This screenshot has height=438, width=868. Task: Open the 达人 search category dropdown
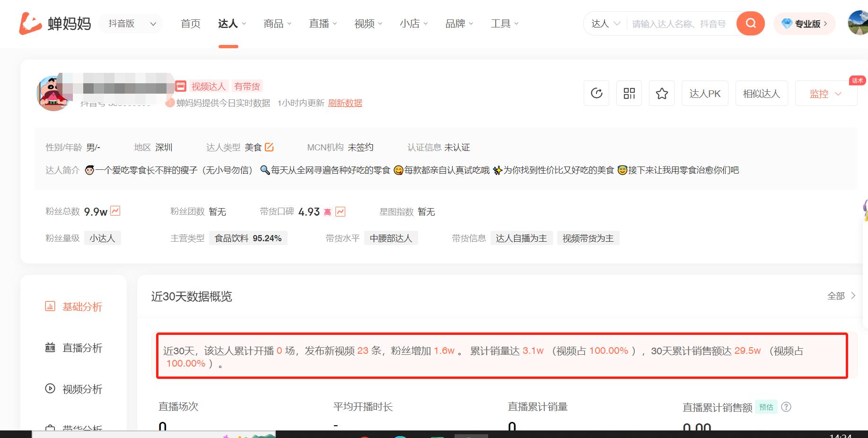click(605, 23)
